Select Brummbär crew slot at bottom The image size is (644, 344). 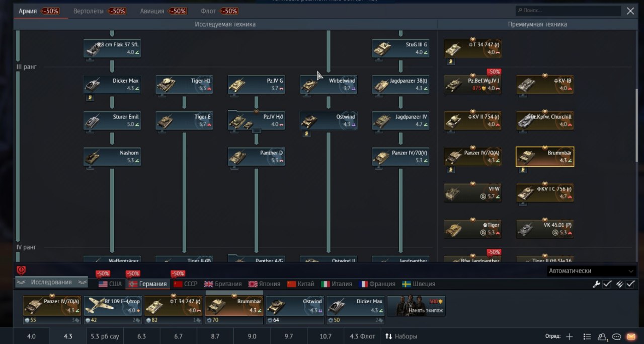[x=234, y=306]
